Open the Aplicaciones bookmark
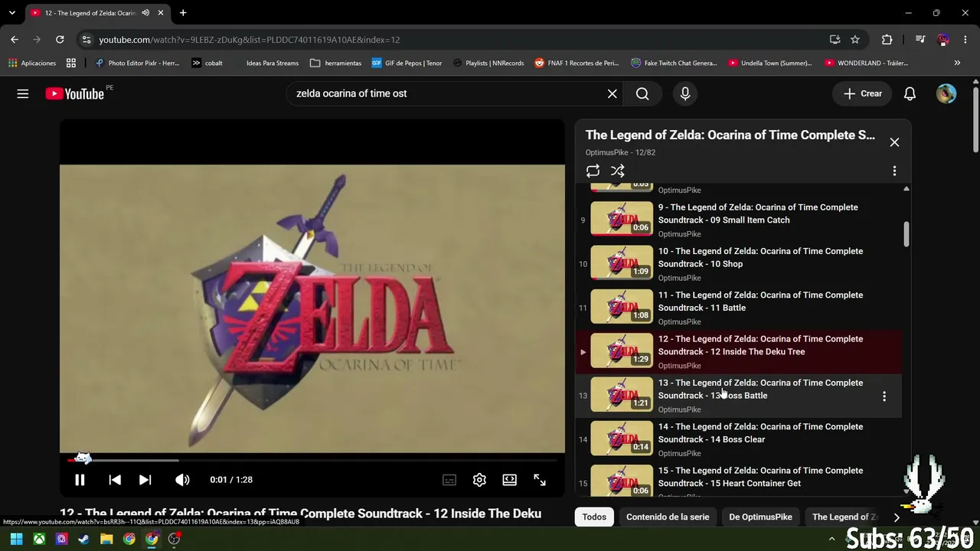 32,63
